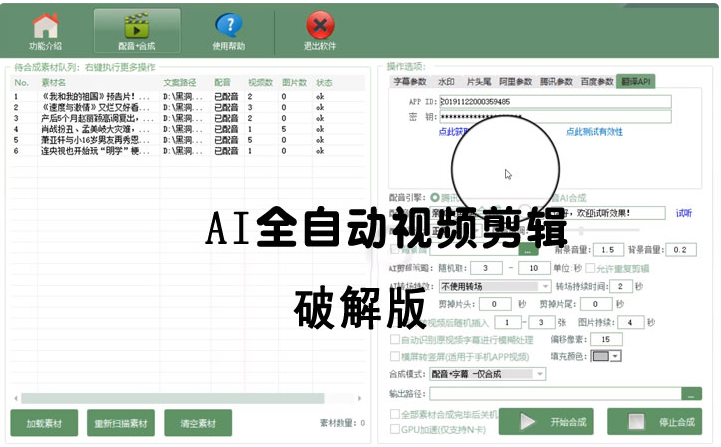Click the 转场持续时间 field
Screen dimensions: 721x447
(x=621, y=287)
